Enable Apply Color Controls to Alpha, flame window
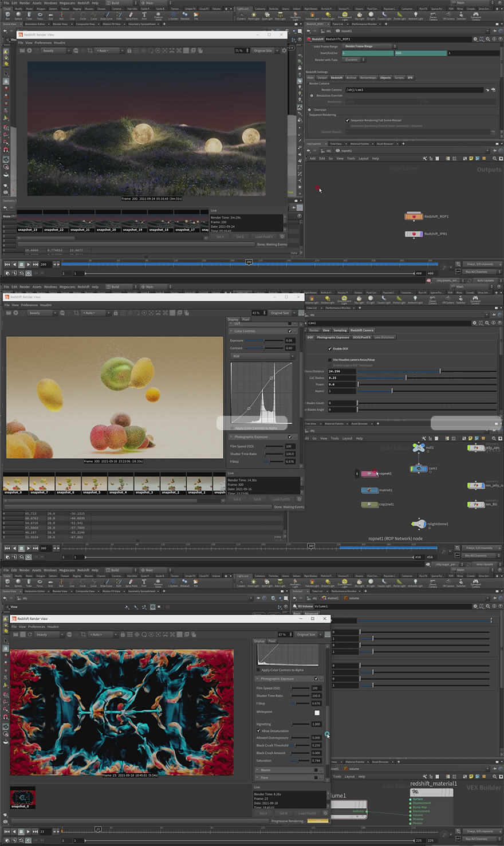Viewport: 504px width, 846px height. coord(259,670)
